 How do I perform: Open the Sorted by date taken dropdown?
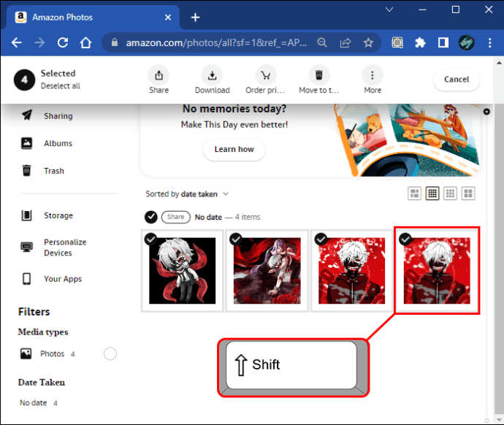(x=187, y=194)
